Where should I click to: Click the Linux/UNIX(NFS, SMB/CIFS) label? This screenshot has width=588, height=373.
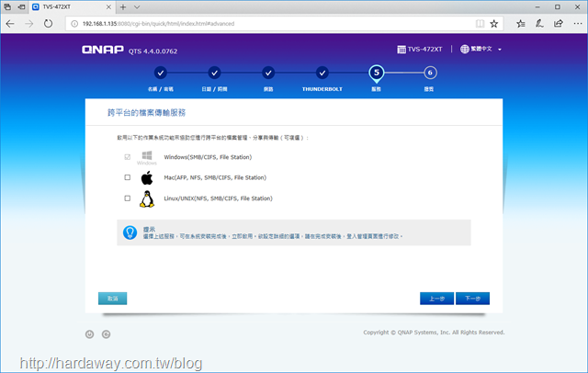[218, 198]
